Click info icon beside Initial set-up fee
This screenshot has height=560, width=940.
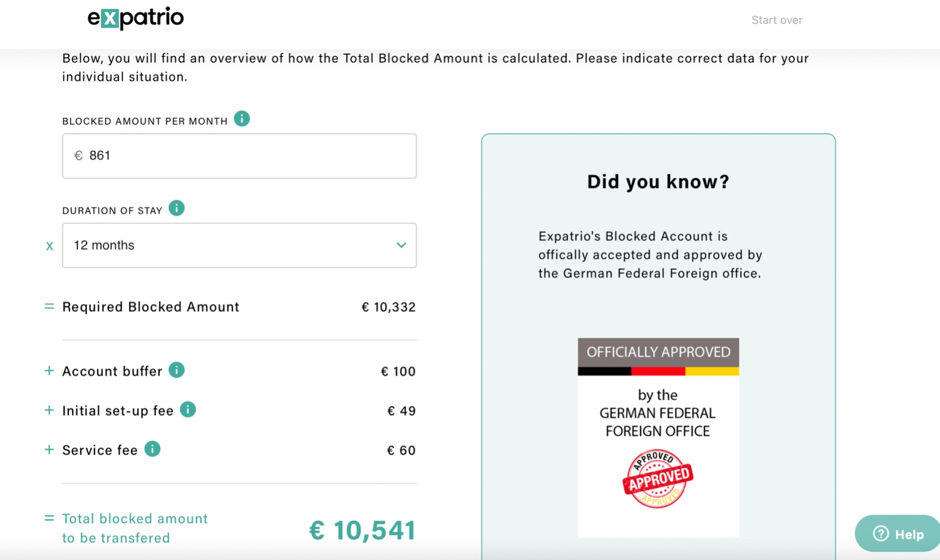pos(188,410)
